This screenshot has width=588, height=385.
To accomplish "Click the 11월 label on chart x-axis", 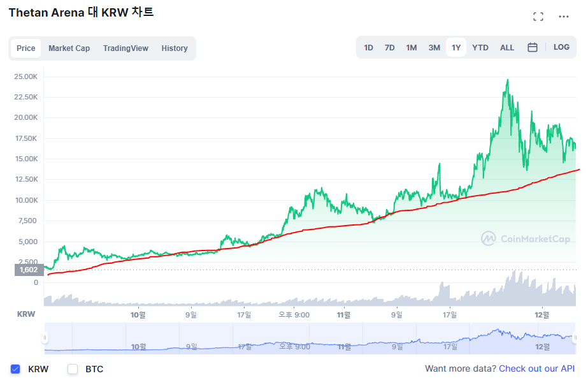I will pos(343,315).
